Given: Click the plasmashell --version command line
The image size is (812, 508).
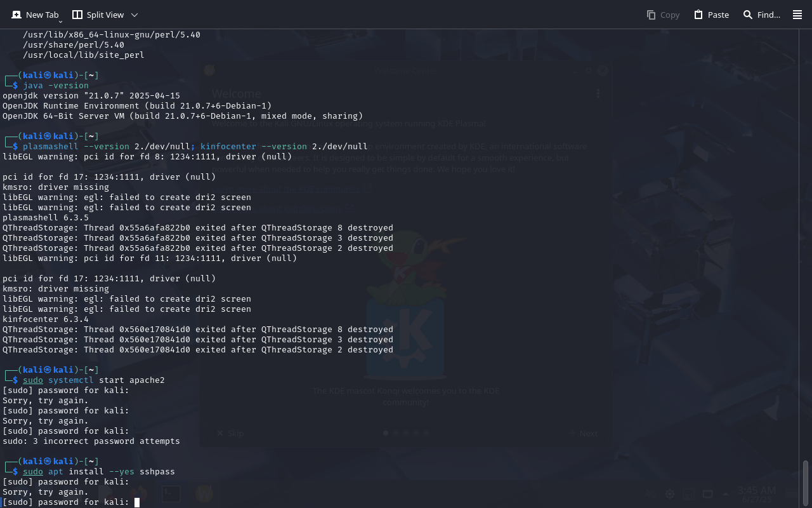Looking at the screenshot, I should (195, 147).
